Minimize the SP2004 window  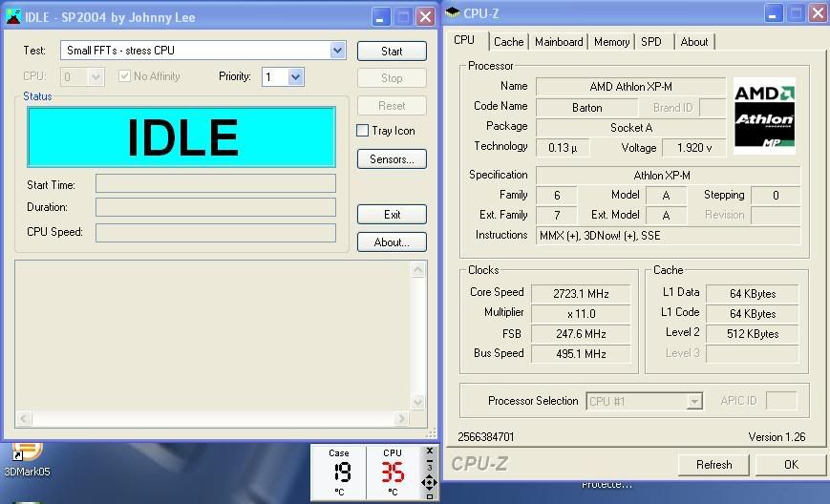click(380, 17)
